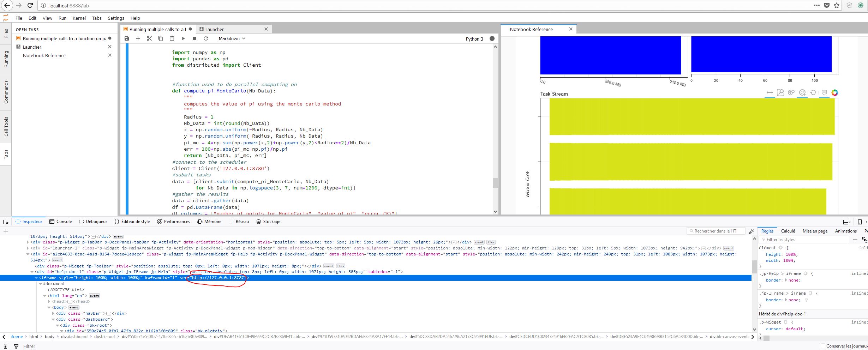868x350 pixels.
Task: Open the Kernel menu
Action: pos(79,18)
